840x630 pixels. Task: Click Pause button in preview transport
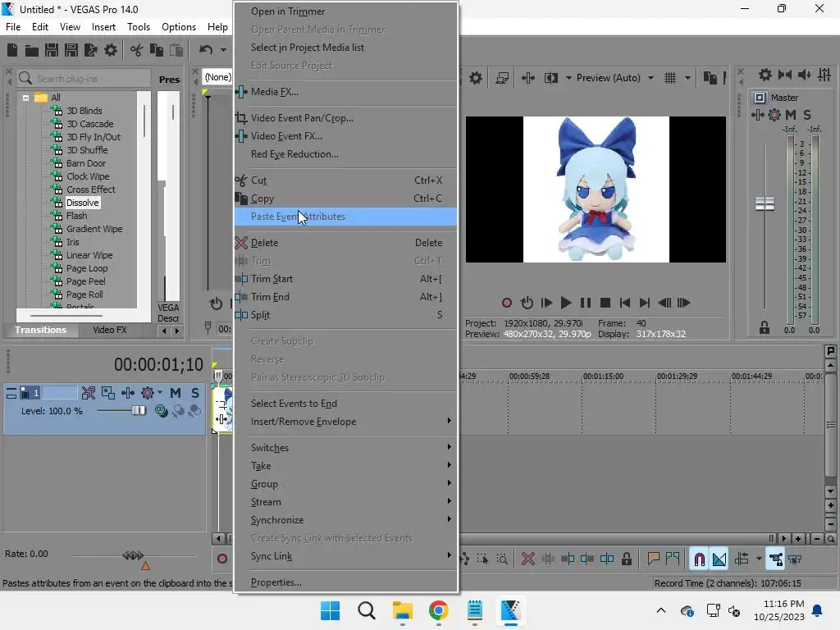[x=586, y=303]
